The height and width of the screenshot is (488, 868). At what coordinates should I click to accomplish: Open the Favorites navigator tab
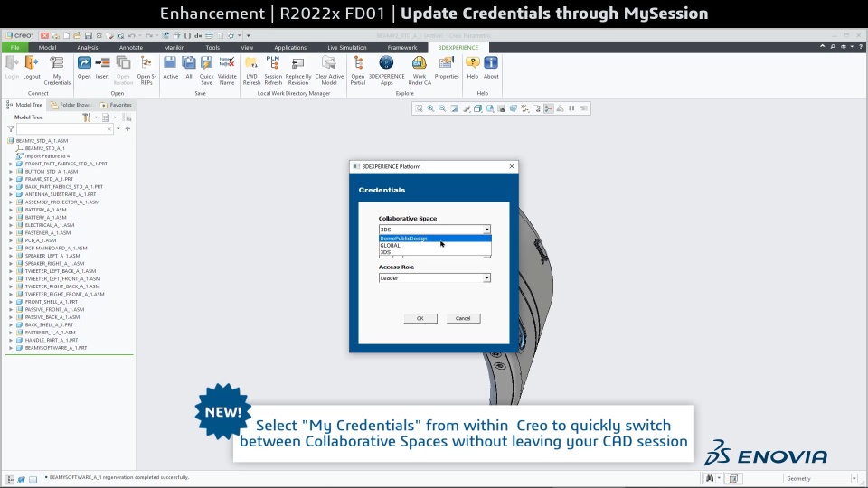tap(116, 105)
